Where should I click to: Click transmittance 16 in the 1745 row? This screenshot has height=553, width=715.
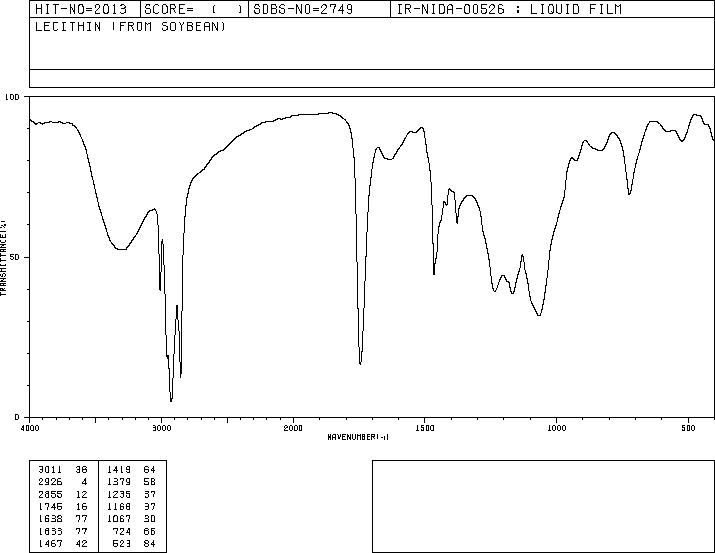[x=81, y=506]
